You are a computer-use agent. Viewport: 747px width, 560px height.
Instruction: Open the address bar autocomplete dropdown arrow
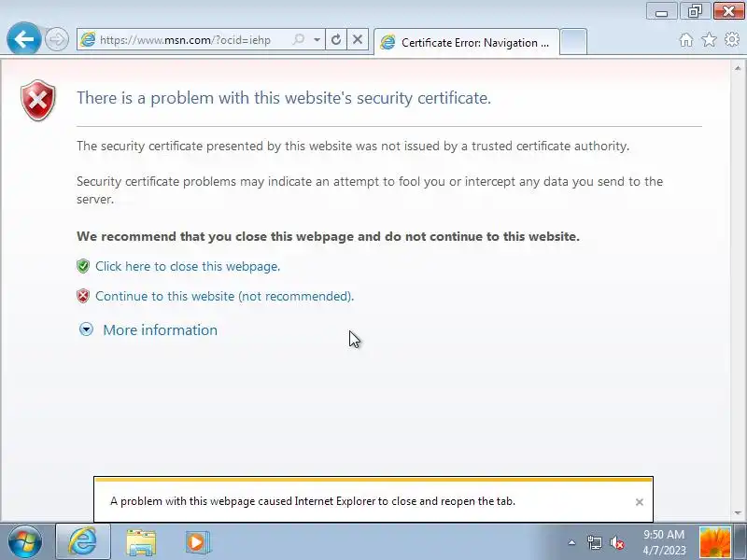[x=317, y=40]
